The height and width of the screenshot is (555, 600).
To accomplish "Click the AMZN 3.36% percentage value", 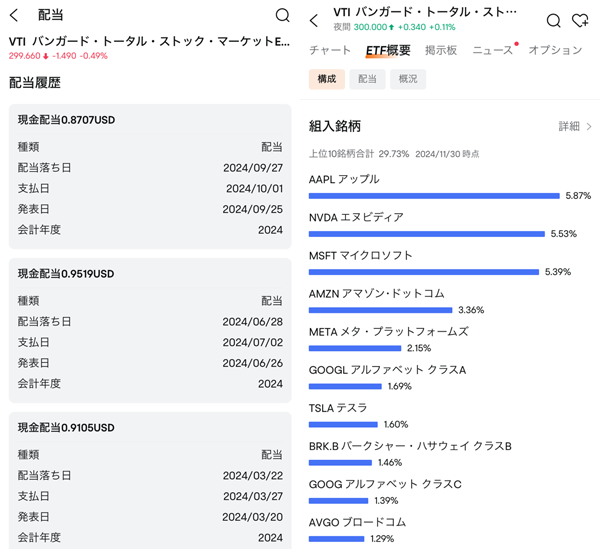I will (471, 310).
